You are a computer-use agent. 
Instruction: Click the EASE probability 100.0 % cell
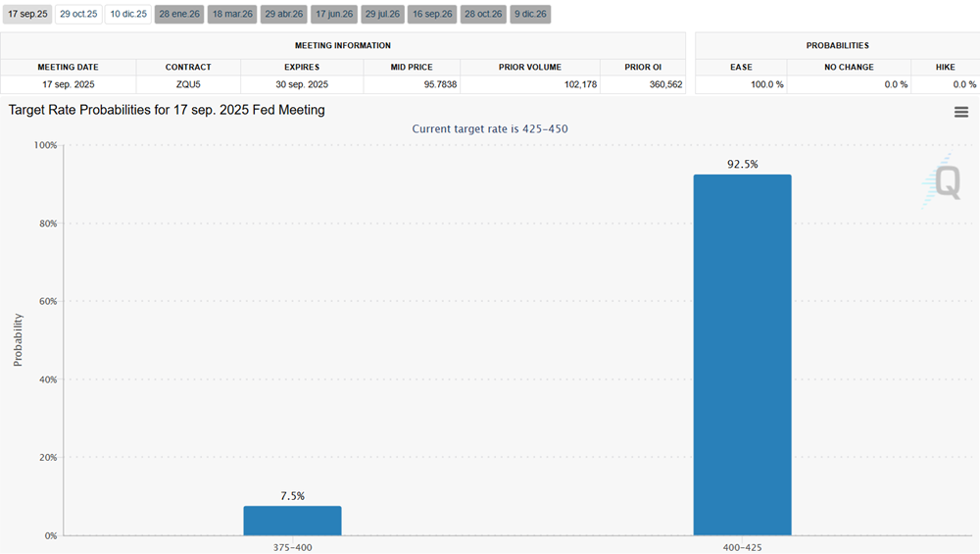[741, 85]
